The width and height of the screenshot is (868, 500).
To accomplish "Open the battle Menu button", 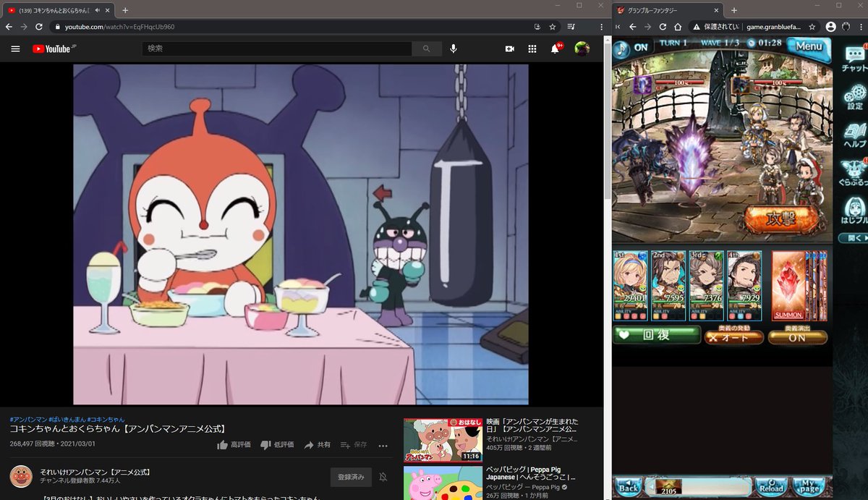I will click(x=808, y=47).
